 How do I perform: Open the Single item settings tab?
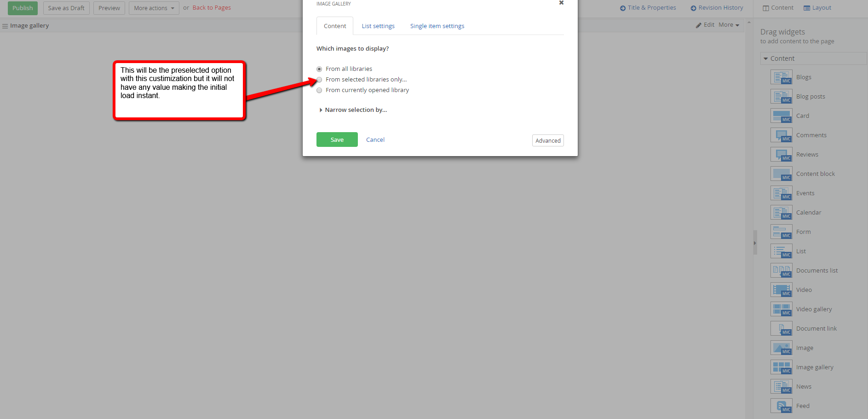[x=437, y=26]
